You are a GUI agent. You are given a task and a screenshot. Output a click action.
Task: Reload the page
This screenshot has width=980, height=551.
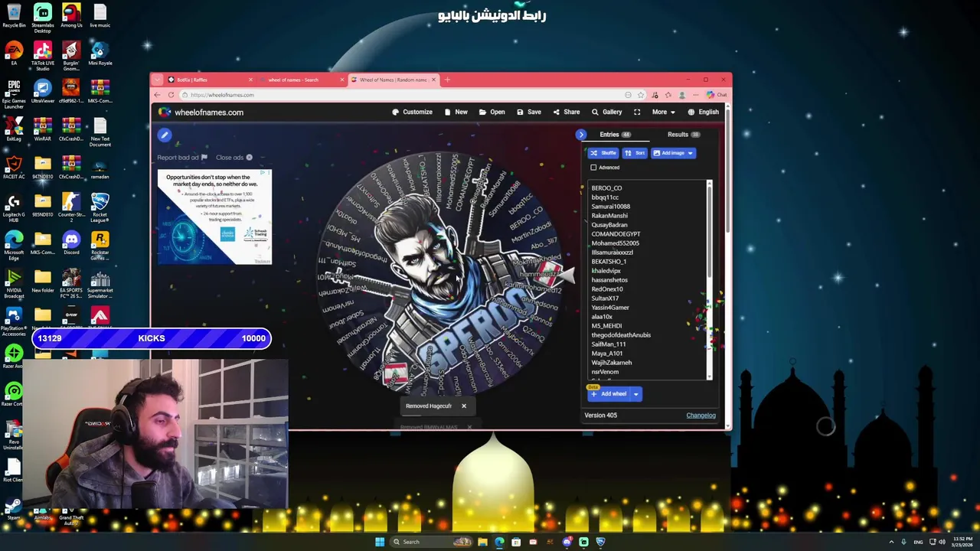click(171, 95)
